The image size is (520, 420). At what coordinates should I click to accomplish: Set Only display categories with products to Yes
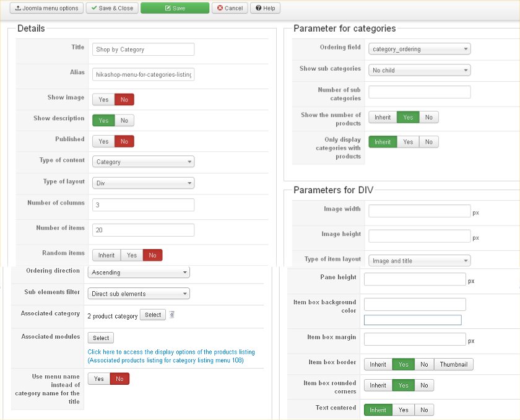(x=408, y=142)
